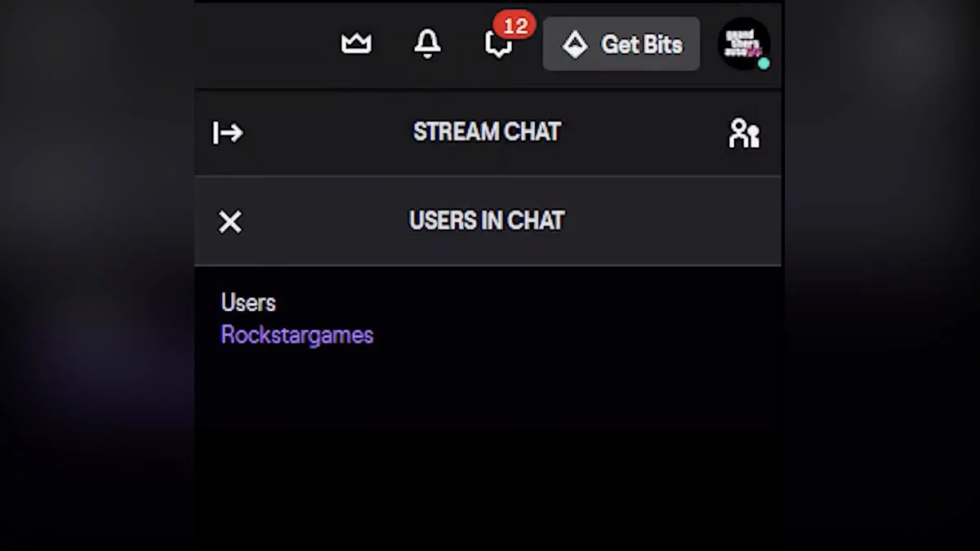Click the USERS IN CHAT heading
Image resolution: width=980 pixels, height=551 pixels.
487,221
